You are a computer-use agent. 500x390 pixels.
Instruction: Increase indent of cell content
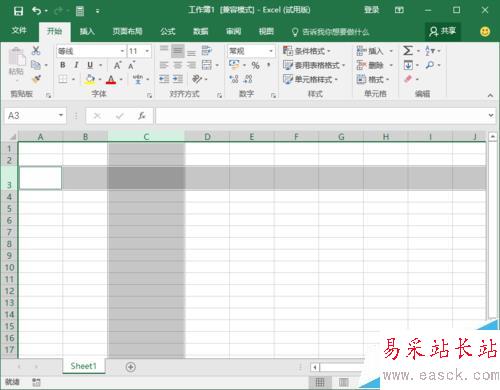tap(178, 79)
